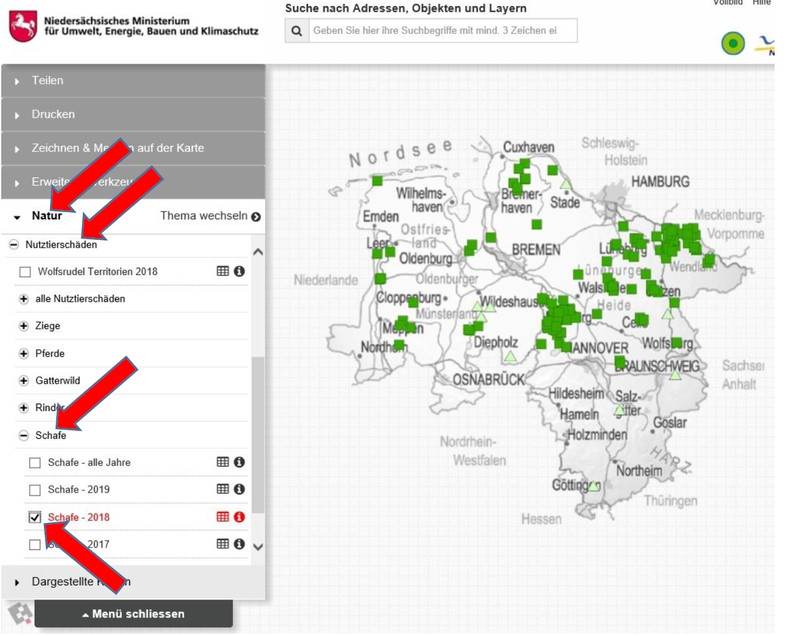Expand the Ziege tree group

tap(24, 326)
